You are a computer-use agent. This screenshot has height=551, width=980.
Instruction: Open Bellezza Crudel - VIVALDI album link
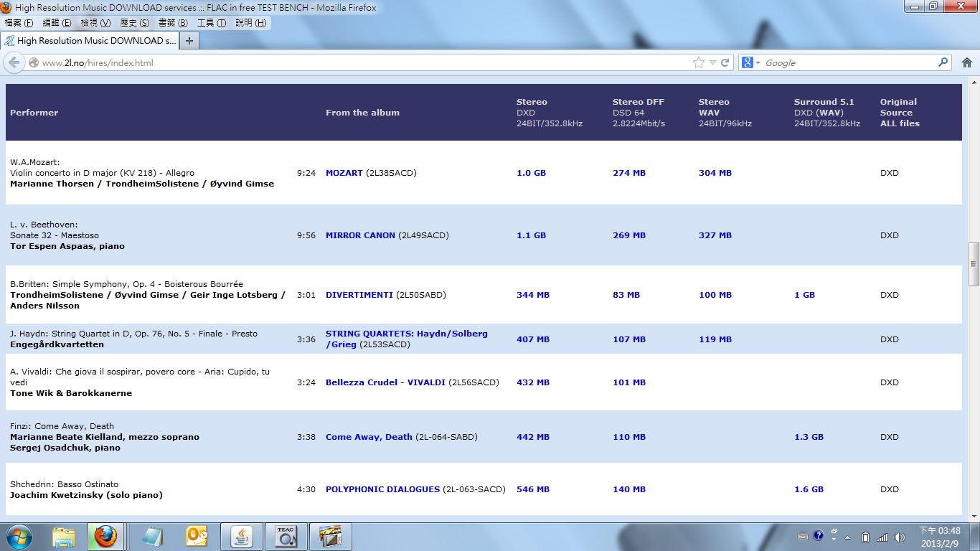tap(385, 382)
